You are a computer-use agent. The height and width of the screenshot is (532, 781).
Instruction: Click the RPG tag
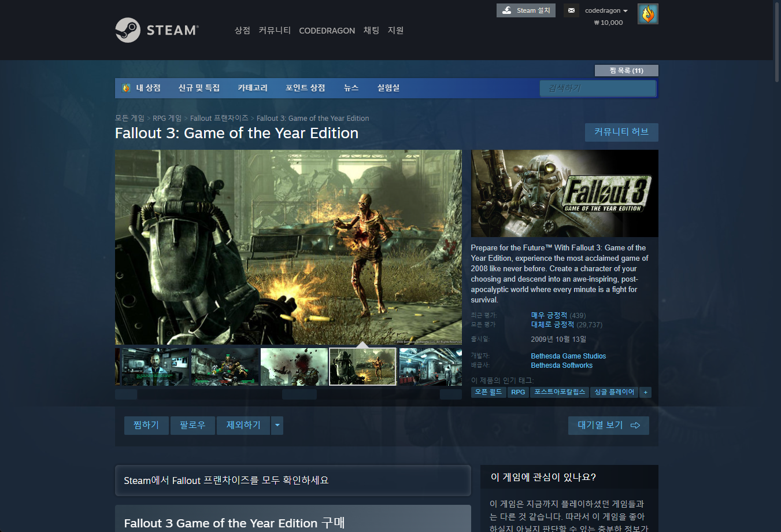(x=518, y=392)
